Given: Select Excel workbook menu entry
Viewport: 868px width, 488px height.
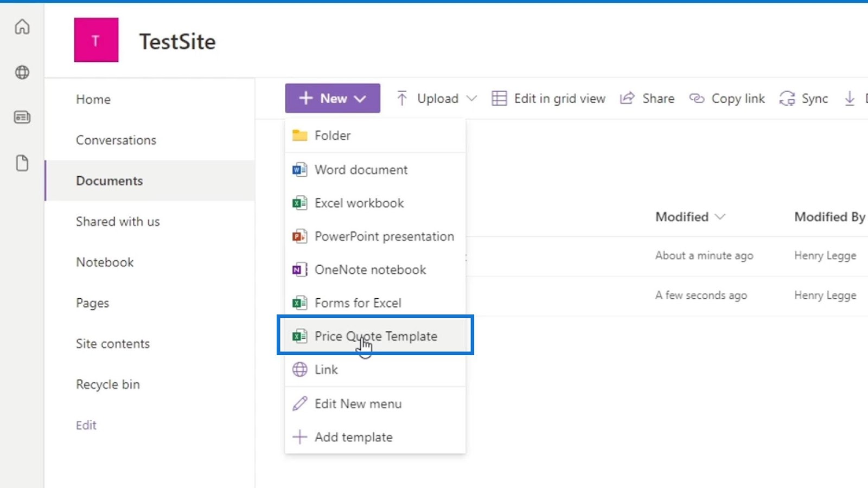Looking at the screenshot, I should click(x=359, y=203).
